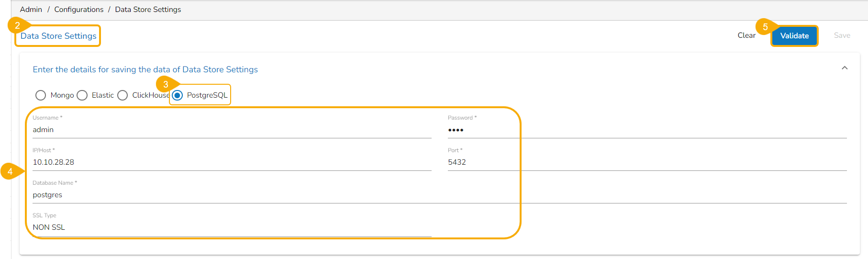
Task: Click into the Password field
Action: point(646,130)
